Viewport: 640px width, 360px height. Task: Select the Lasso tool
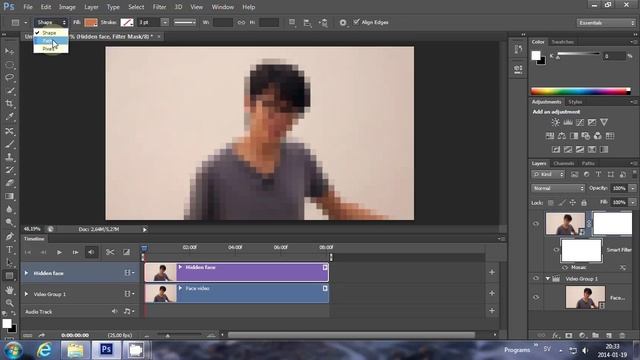9,78
